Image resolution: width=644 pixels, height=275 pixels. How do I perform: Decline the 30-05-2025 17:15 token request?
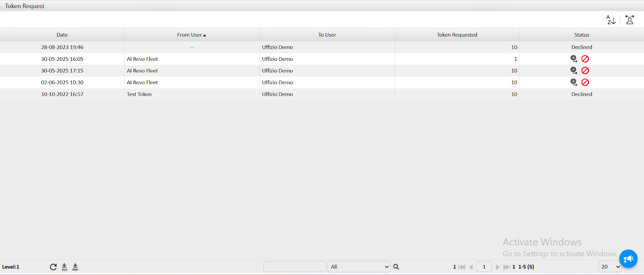pyautogui.click(x=585, y=70)
